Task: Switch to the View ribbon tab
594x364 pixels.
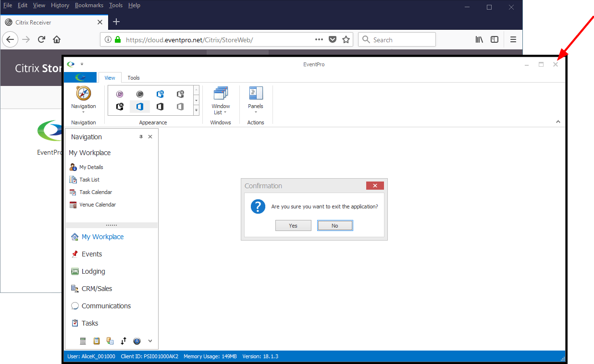Action: point(110,78)
